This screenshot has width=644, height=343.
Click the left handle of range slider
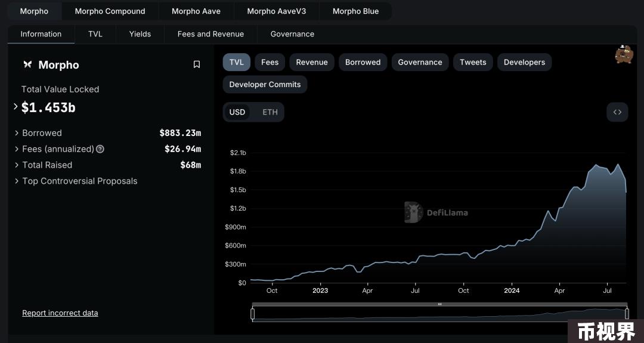click(x=253, y=314)
